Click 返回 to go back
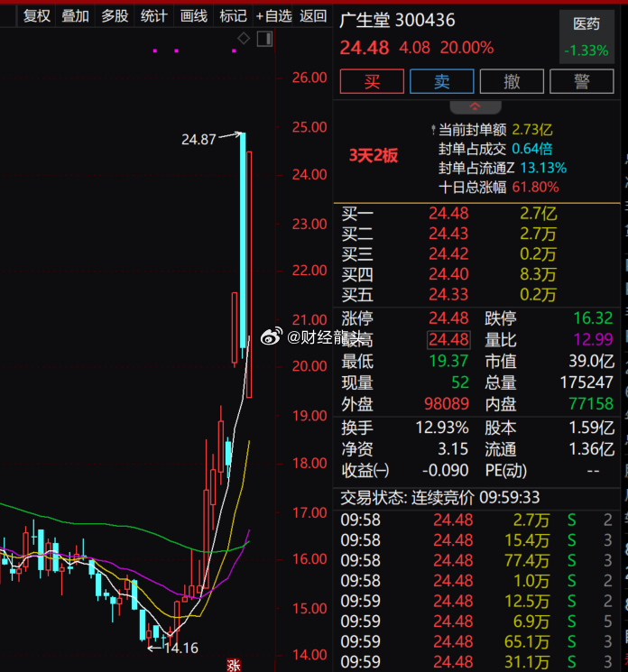Viewport: 628px width, 672px height. 313,16
